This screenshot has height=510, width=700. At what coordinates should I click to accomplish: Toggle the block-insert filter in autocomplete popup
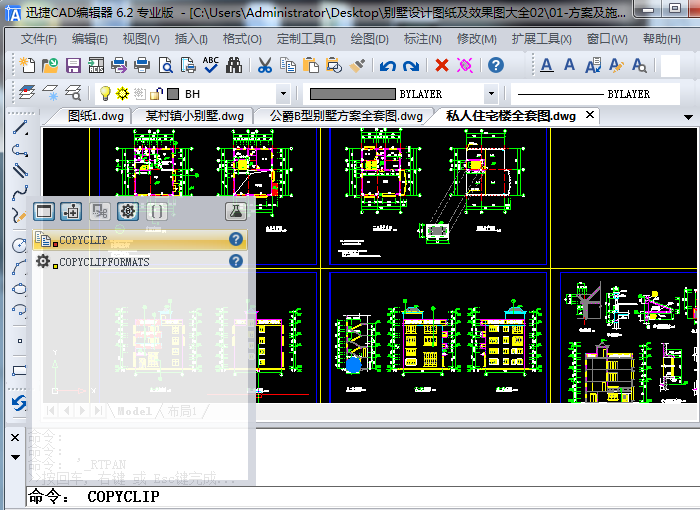point(71,211)
